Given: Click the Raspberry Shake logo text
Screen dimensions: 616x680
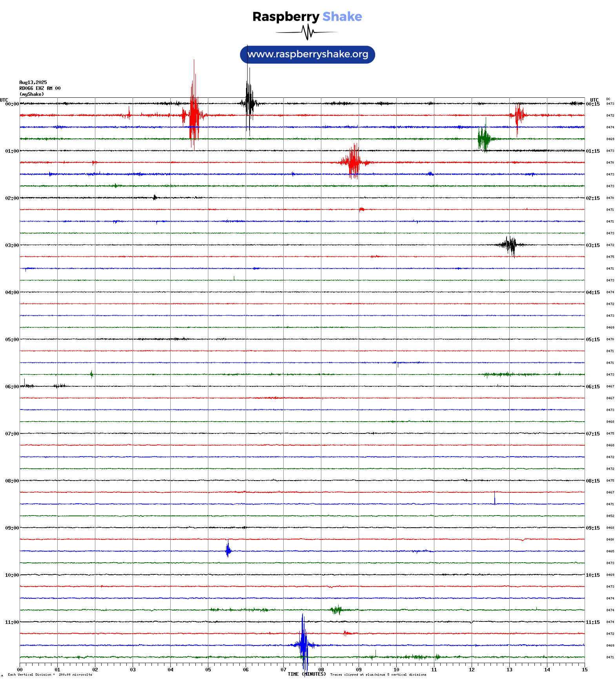Looking at the screenshot, I should pos(307,16).
